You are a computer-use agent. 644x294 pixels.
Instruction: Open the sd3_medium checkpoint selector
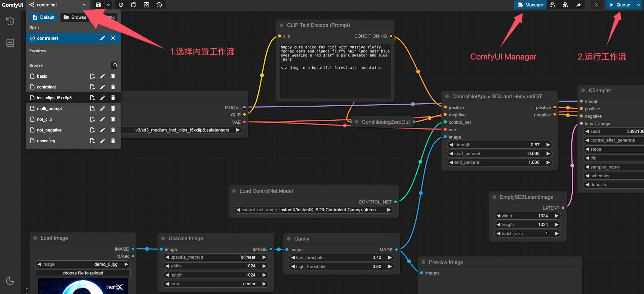[x=182, y=130]
